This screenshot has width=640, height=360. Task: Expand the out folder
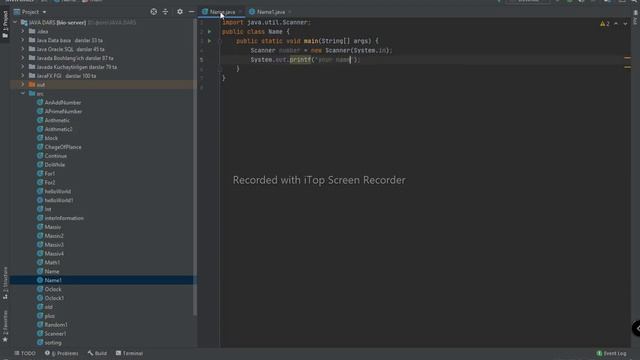click(x=23, y=84)
